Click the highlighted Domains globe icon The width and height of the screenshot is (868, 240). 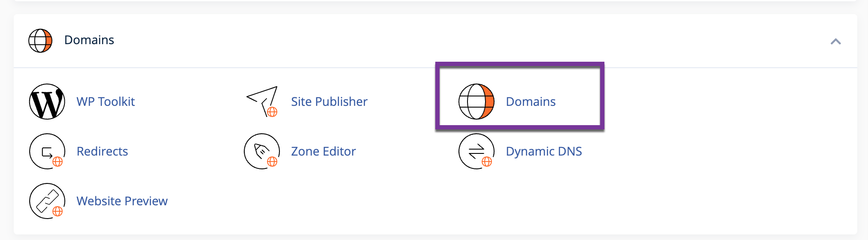[476, 102]
